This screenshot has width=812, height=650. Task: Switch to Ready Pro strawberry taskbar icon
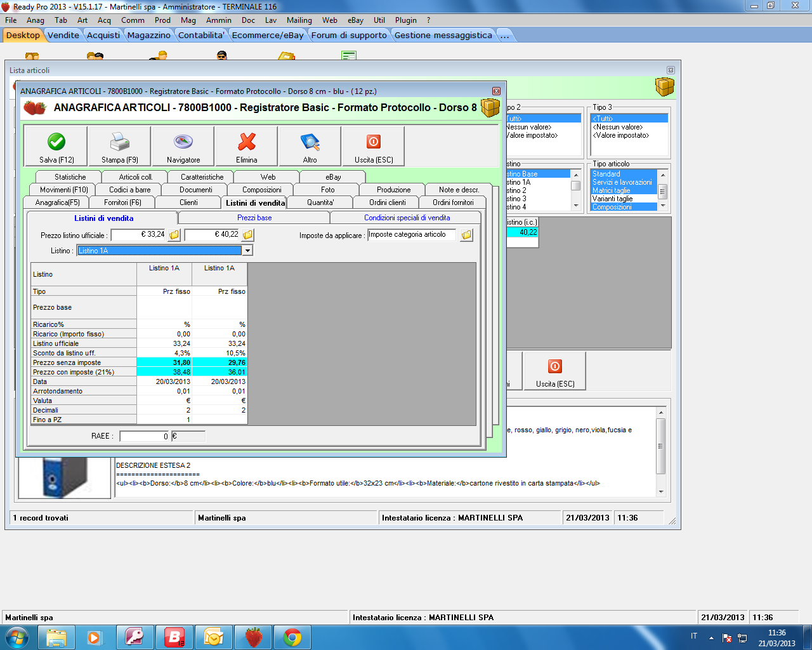tap(253, 637)
